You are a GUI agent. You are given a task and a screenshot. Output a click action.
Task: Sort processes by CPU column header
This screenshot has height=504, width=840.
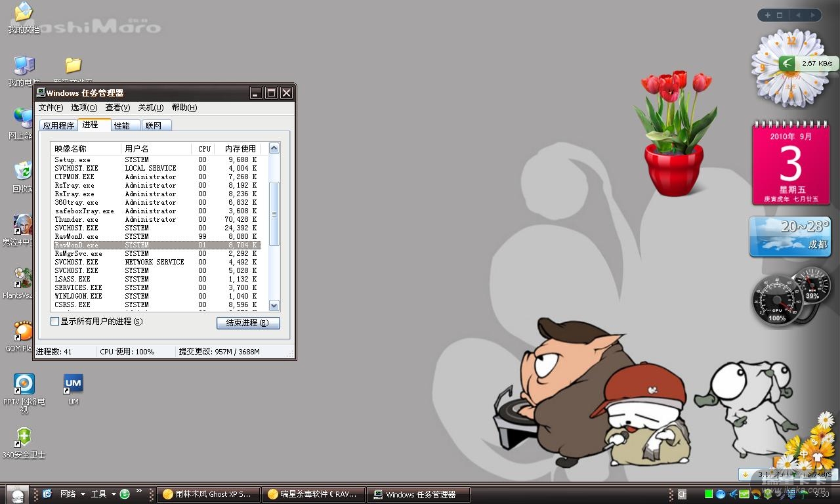click(x=205, y=149)
